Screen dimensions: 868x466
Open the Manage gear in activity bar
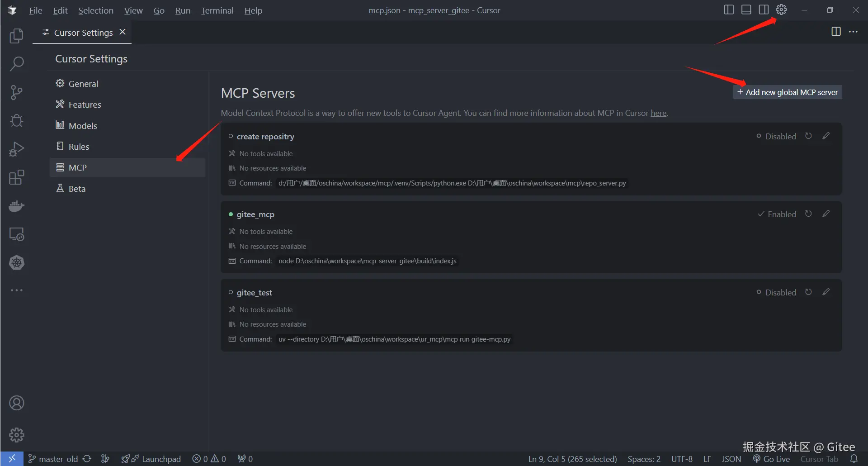click(17, 435)
